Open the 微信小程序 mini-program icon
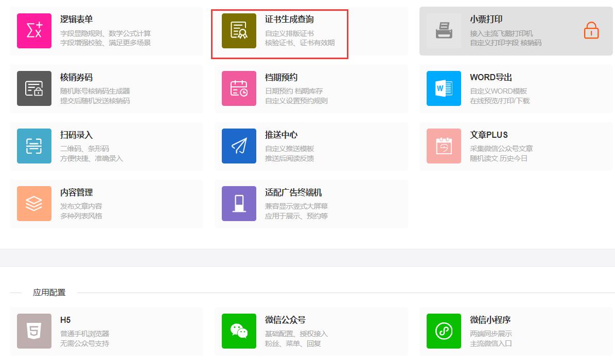615x364 pixels. pos(444,332)
